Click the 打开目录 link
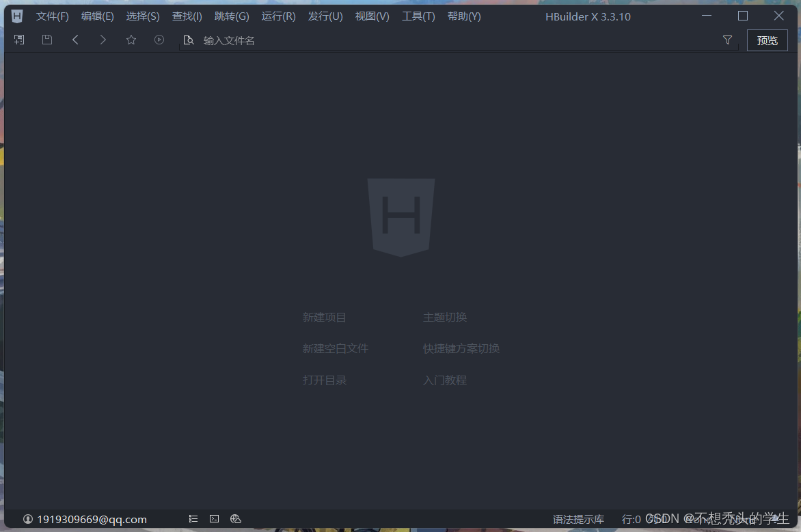The height and width of the screenshot is (532, 801). (325, 380)
